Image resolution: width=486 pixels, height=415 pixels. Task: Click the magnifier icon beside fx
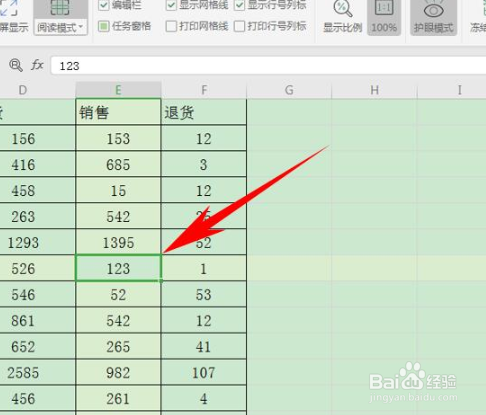tap(16, 65)
